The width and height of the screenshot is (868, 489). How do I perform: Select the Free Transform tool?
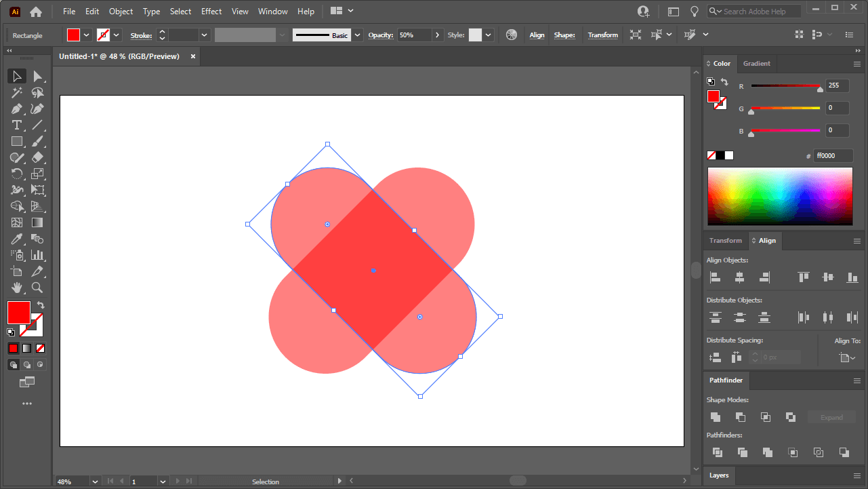37,190
